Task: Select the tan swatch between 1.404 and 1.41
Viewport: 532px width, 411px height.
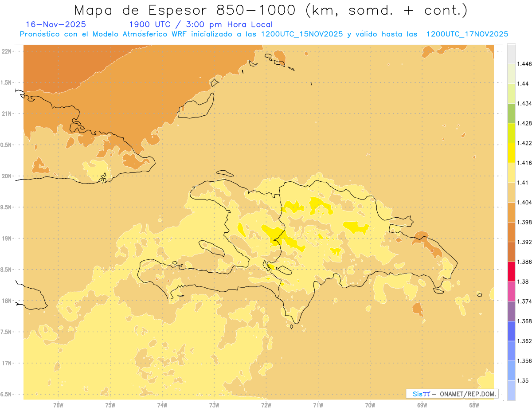Action: 511,192
